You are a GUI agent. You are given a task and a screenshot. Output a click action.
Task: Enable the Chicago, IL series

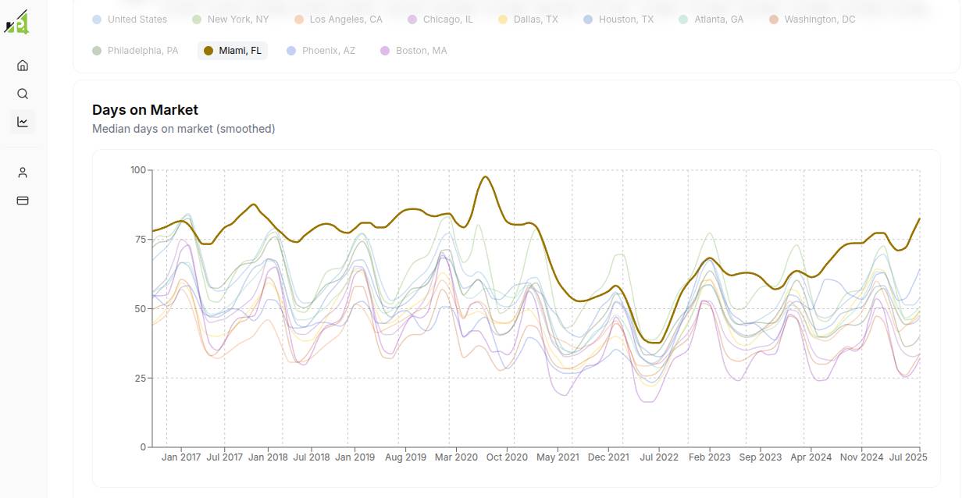[440, 20]
